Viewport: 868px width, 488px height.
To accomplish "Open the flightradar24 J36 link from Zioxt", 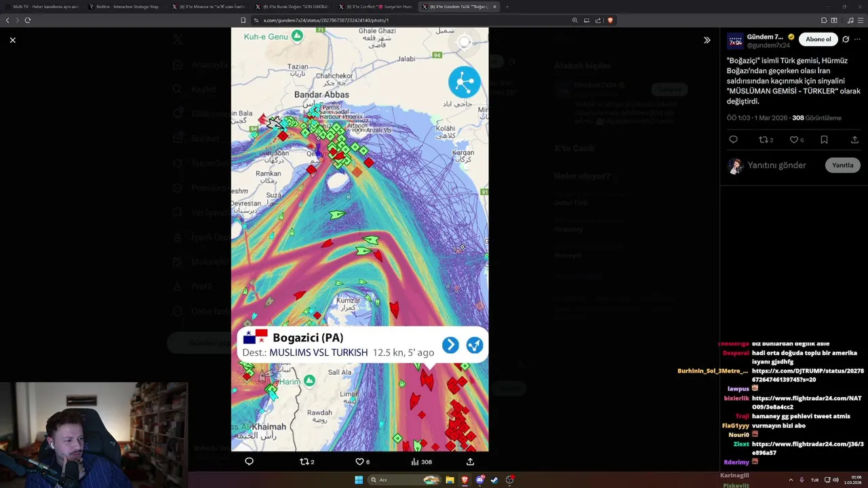I will click(x=808, y=448).
